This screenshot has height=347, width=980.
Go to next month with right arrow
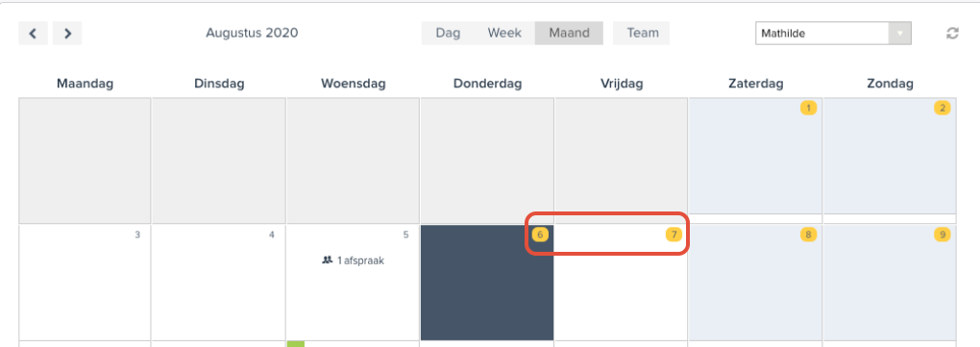(x=67, y=33)
